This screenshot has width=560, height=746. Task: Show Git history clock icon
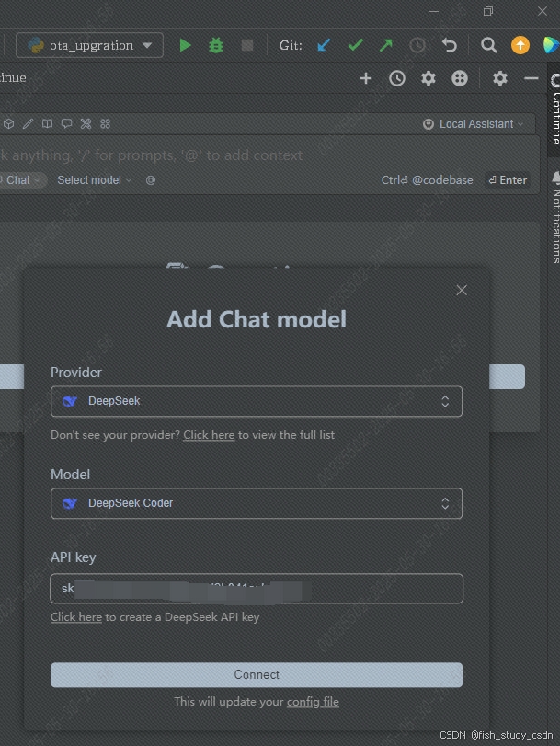coord(417,45)
